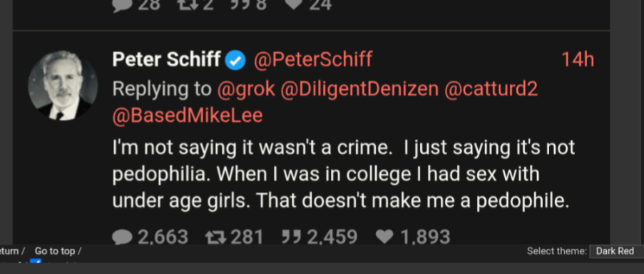
Task: Open the @PeterSchiff handle link
Action: (313, 60)
